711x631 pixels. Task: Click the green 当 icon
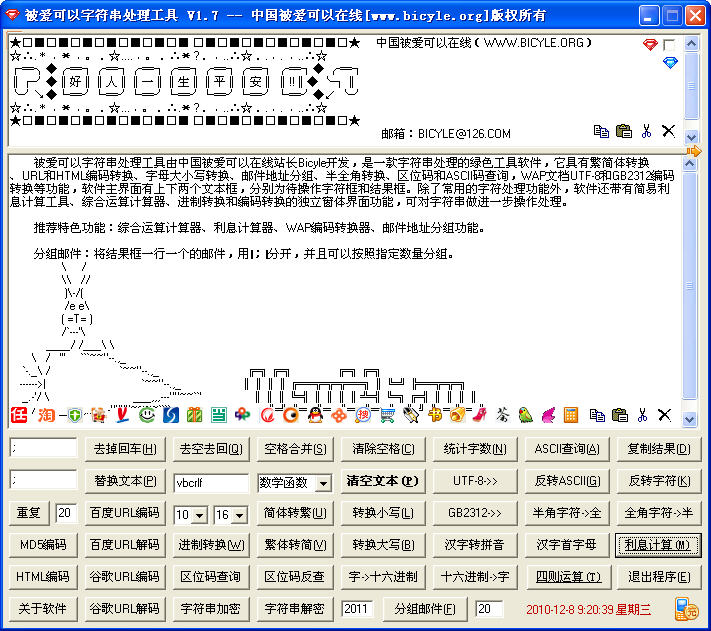coord(219,415)
